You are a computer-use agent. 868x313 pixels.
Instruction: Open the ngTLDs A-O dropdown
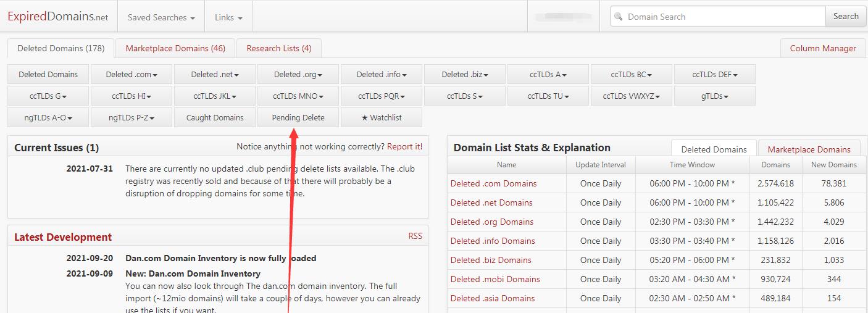click(48, 117)
